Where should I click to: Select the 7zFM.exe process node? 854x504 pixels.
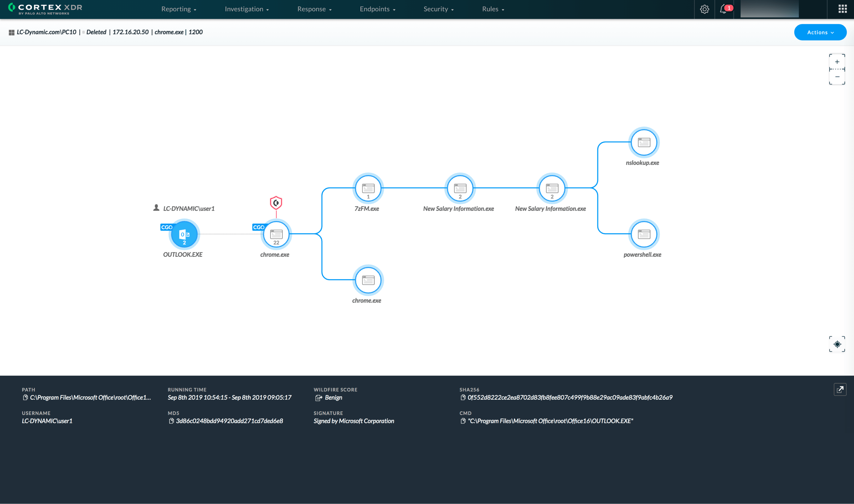(368, 189)
